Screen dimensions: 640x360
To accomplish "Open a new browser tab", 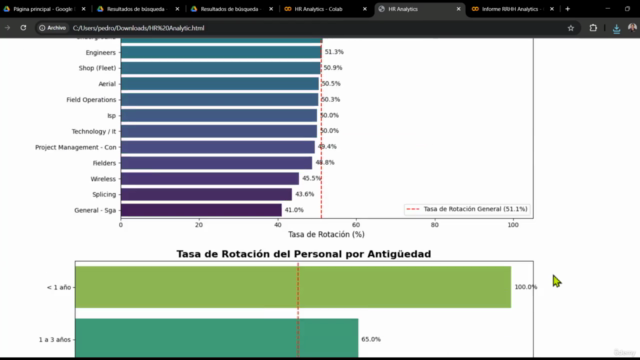I will pyautogui.click(x=567, y=9).
